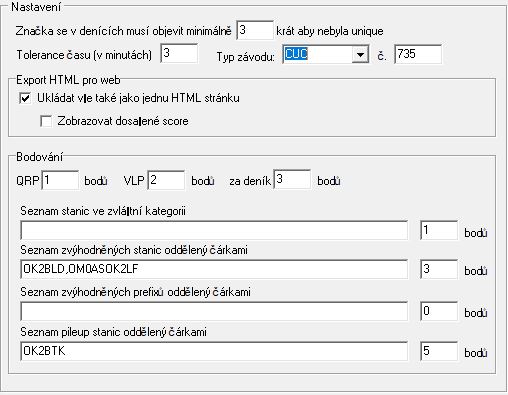Click the za deník points field
Viewport: 508px width, 395px height.
point(292,179)
